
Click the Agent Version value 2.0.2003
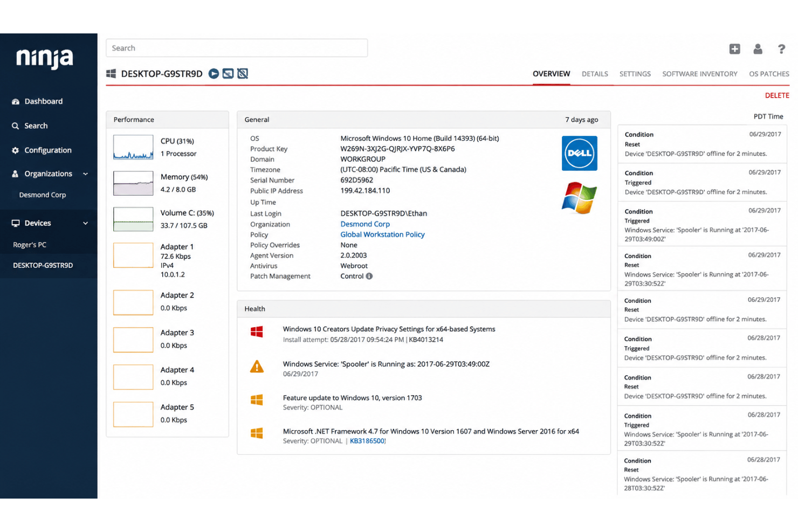click(x=353, y=255)
